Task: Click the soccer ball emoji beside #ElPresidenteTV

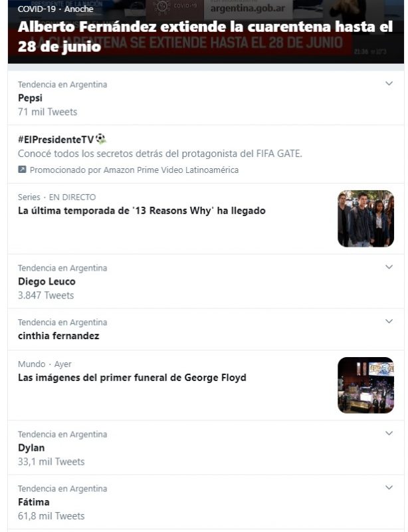Action: pos(101,140)
